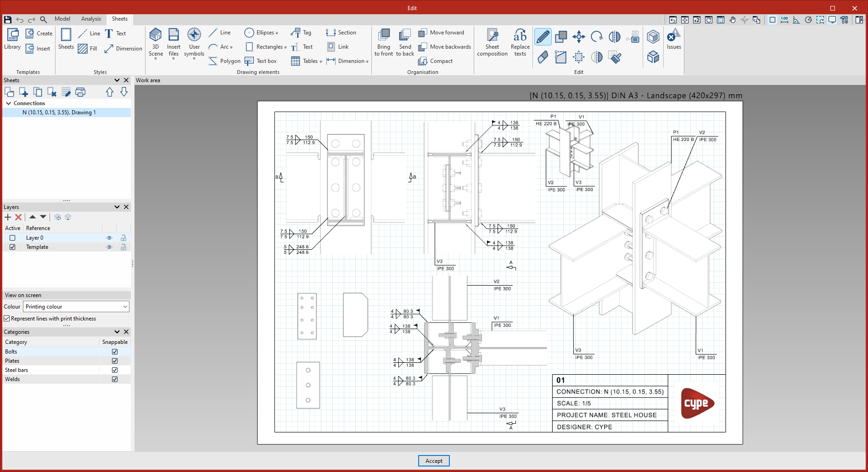Click Move backwards
The width and height of the screenshot is (868, 472).
coord(445,47)
